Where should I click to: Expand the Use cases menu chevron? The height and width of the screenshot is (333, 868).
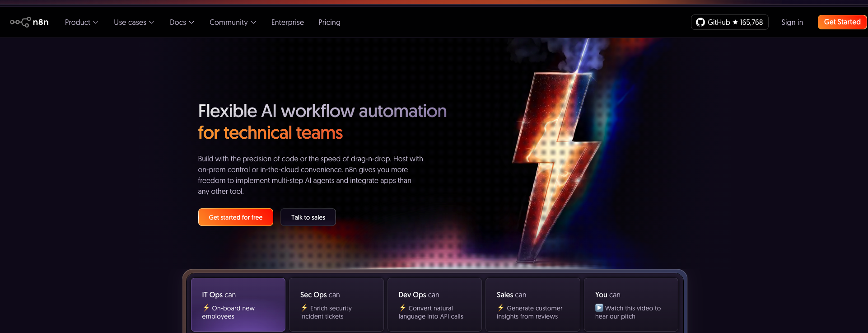pyautogui.click(x=152, y=23)
